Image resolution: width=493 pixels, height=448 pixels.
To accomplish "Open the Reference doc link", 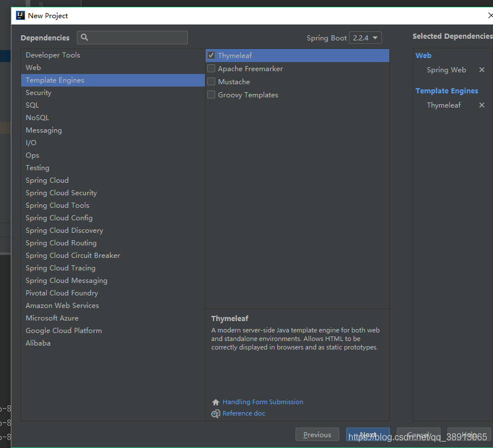I will pyautogui.click(x=244, y=413).
